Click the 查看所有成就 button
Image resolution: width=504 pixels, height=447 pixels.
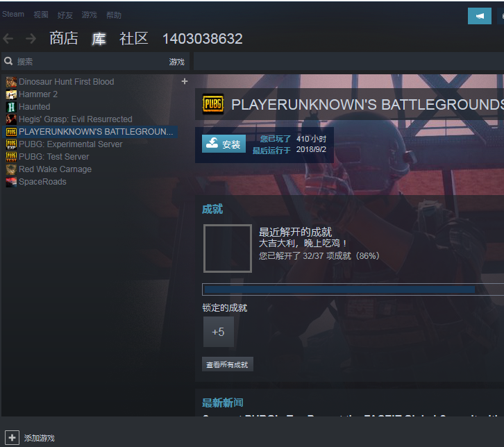pos(228,364)
